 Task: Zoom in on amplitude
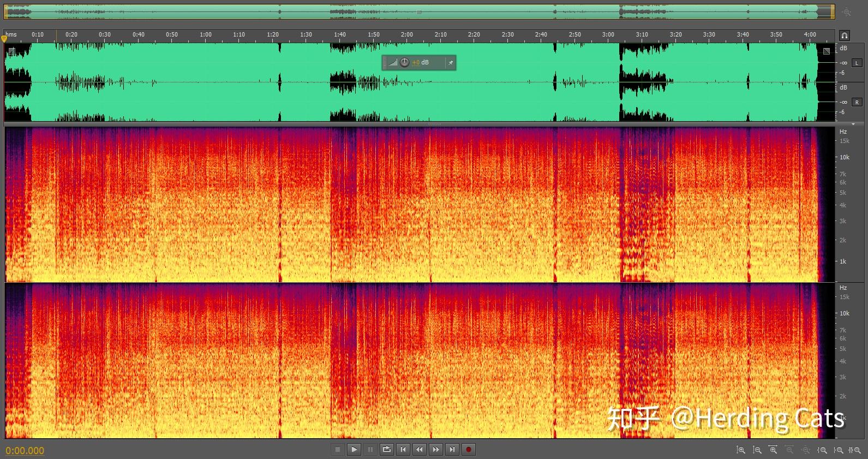click(741, 450)
